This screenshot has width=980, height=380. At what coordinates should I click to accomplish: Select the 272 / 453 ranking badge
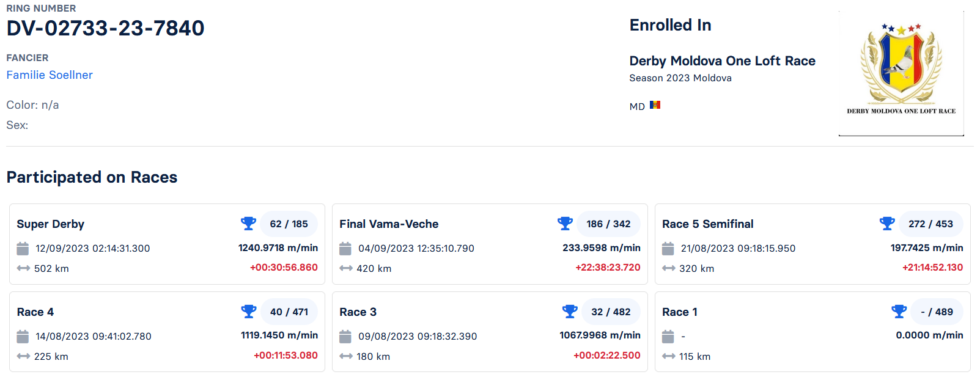pos(930,224)
